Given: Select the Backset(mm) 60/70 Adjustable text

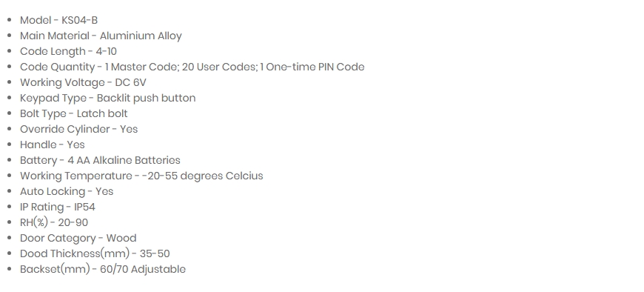Looking at the screenshot, I should coord(103,269).
